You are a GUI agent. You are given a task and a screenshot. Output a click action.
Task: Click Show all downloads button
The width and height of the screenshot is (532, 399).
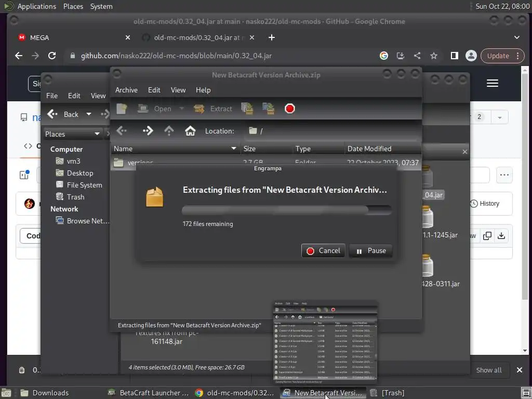(x=488, y=370)
